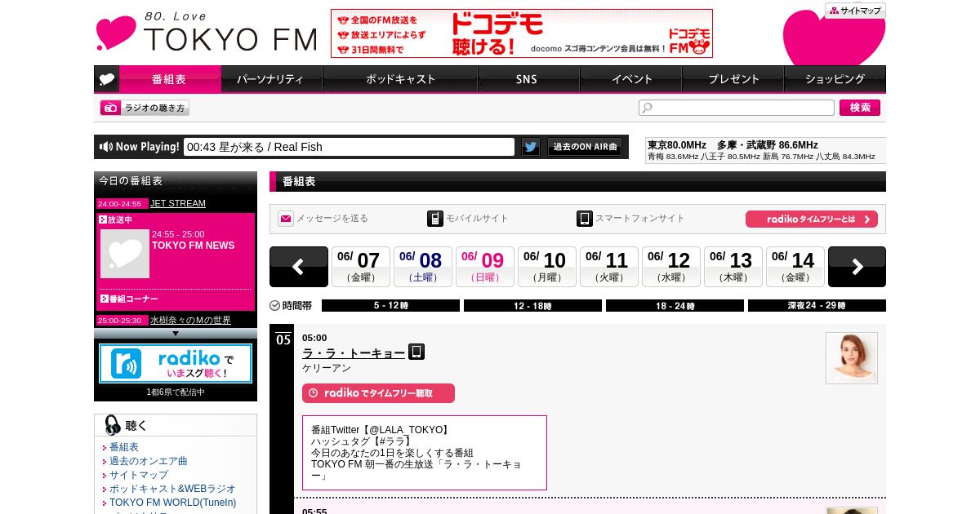Click radikoタイムフリーとは button
This screenshot has height=514, width=980.
pos(812,219)
